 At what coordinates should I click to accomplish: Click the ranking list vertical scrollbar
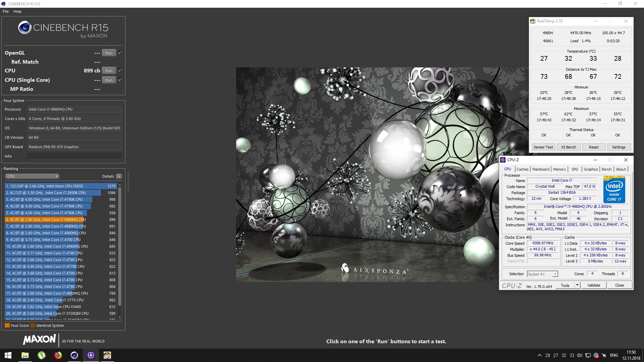pyautogui.click(x=120, y=248)
